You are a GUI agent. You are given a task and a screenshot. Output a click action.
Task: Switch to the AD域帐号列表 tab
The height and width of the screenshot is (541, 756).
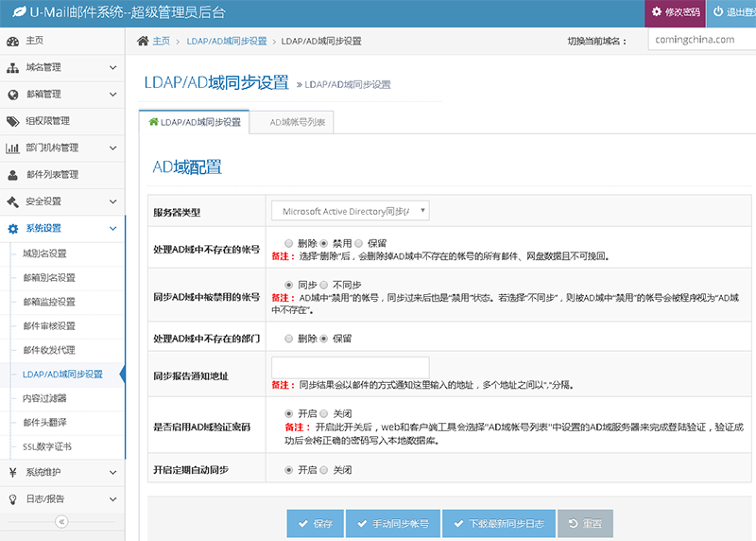pos(292,122)
